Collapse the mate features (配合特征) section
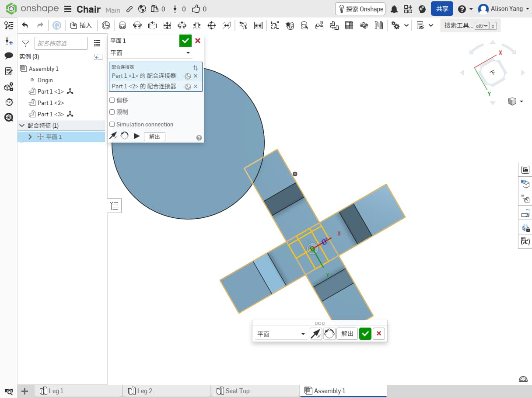 coord(22,126)
